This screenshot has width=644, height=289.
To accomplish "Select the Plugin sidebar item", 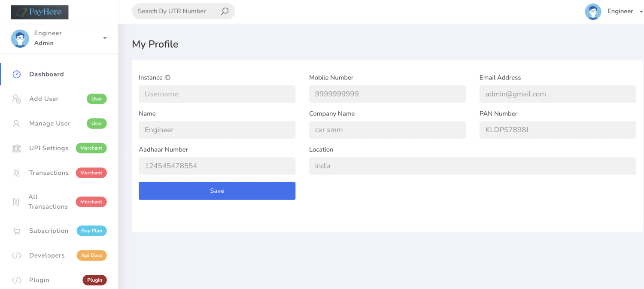I will tap(39, 280).
